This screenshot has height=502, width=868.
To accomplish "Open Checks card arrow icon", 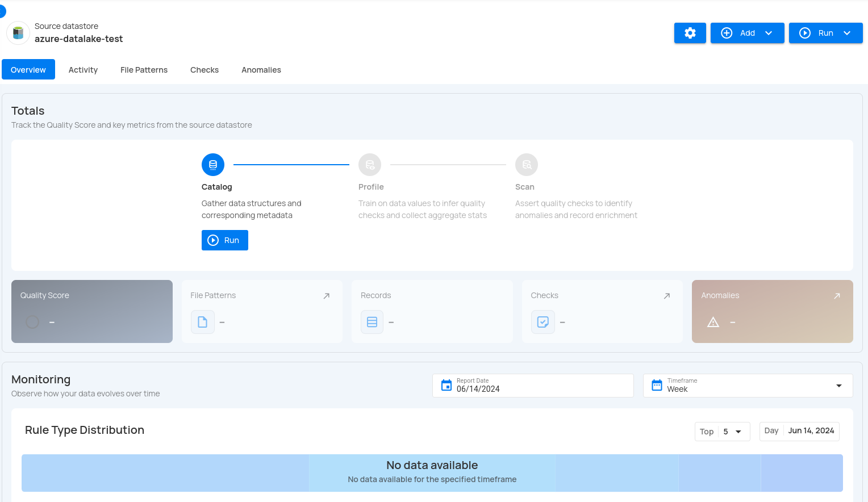I will pyautogui.click(x=667, y=296).
